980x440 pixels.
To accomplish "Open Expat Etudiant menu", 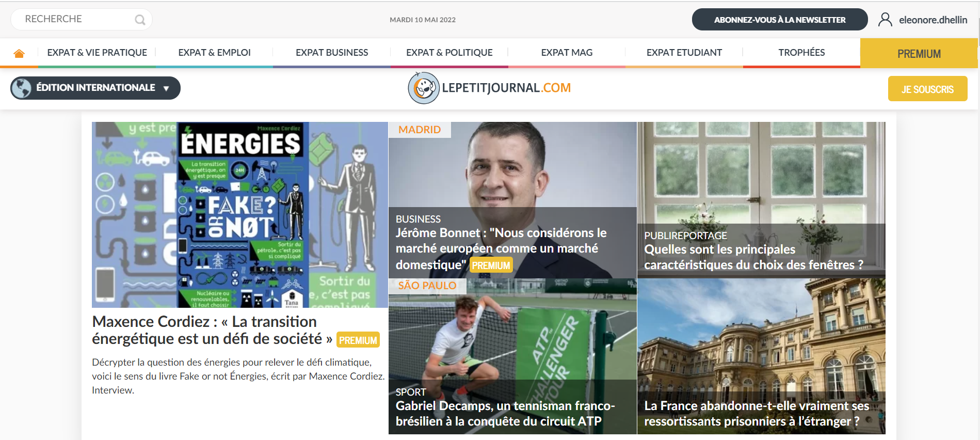I will pos(684,53).
